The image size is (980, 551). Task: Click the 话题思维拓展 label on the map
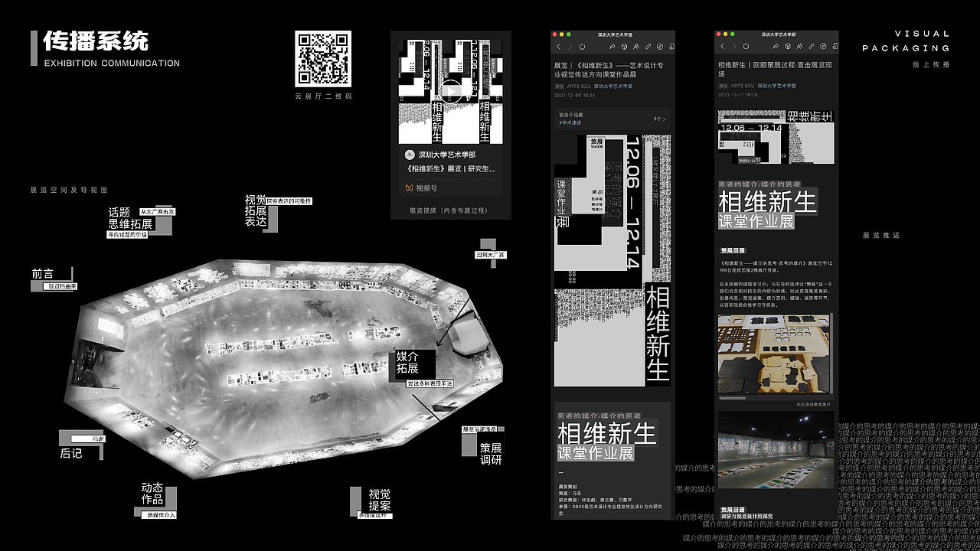pyautogui.click(x=130, y=218)
